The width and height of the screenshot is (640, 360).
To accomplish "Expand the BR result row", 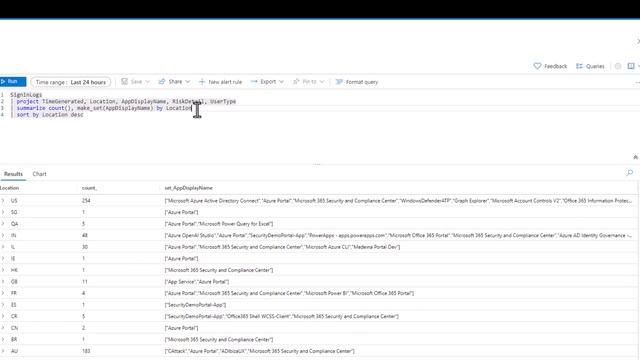I will pos(3,340).
